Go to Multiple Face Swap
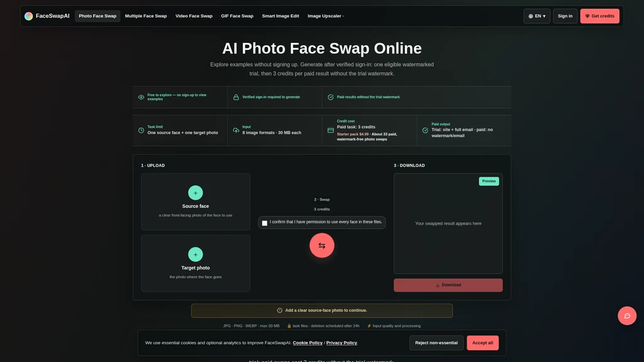Image resolution: width=644 pixels, height=362 pixels. pyautogui.click(x=146, y=16)
